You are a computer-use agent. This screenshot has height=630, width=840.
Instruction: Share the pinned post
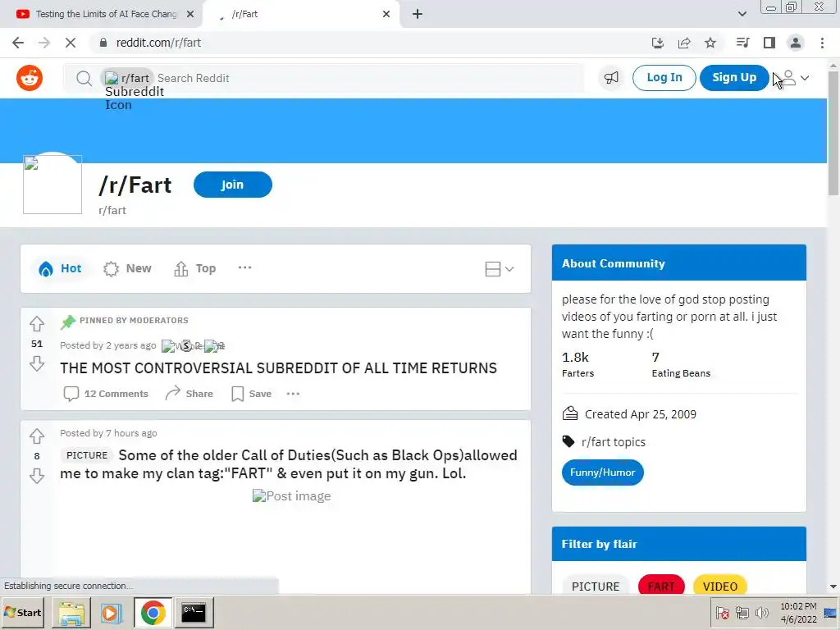tap(189, 394)
